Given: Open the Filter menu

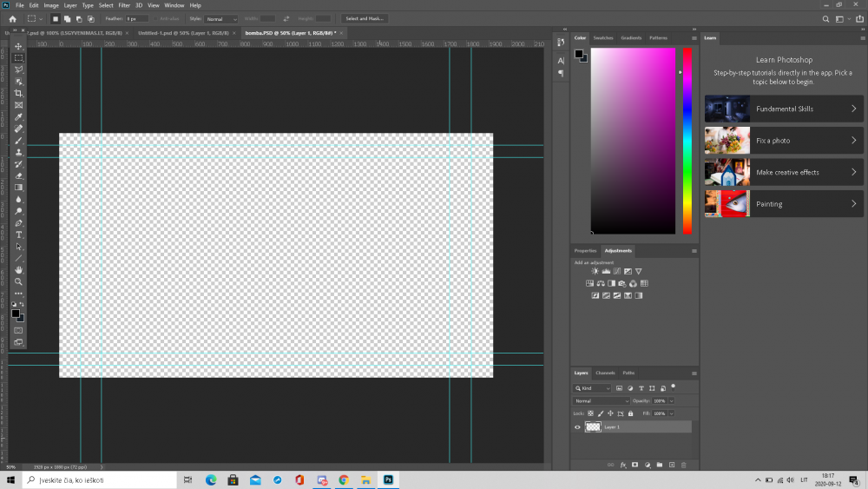Looking at the screenshot, I should [124, 5].
